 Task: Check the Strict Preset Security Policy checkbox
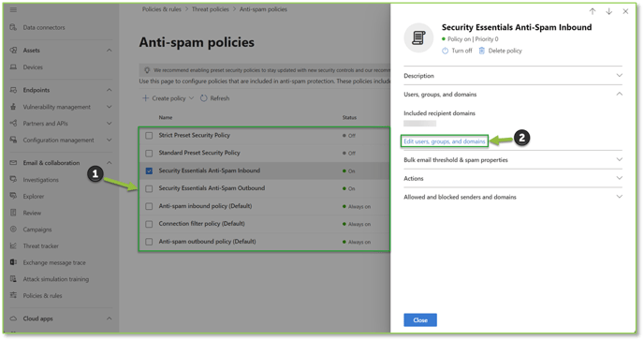[x=149, y=135]
